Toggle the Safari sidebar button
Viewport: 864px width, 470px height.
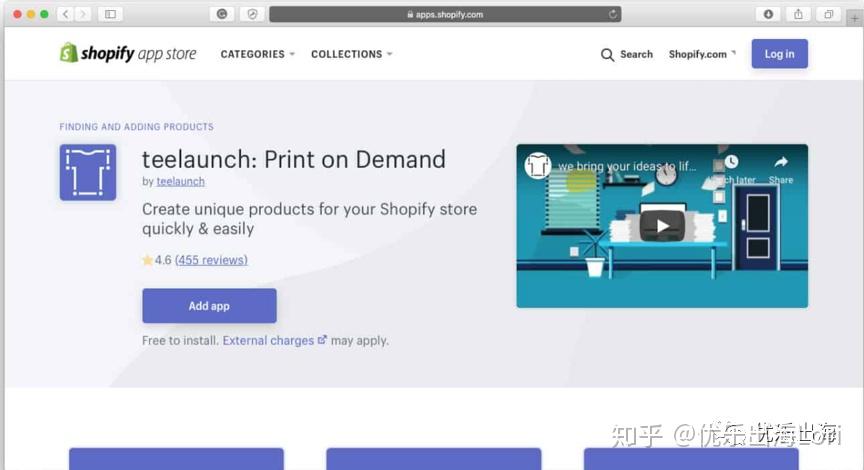coord(110,14)
